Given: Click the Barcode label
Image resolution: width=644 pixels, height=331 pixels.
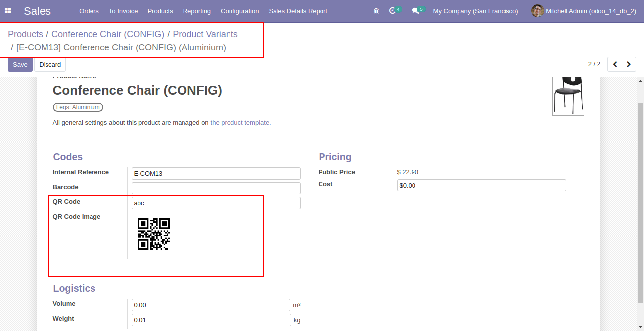Looking at the screenshot, I should point(65,187).
